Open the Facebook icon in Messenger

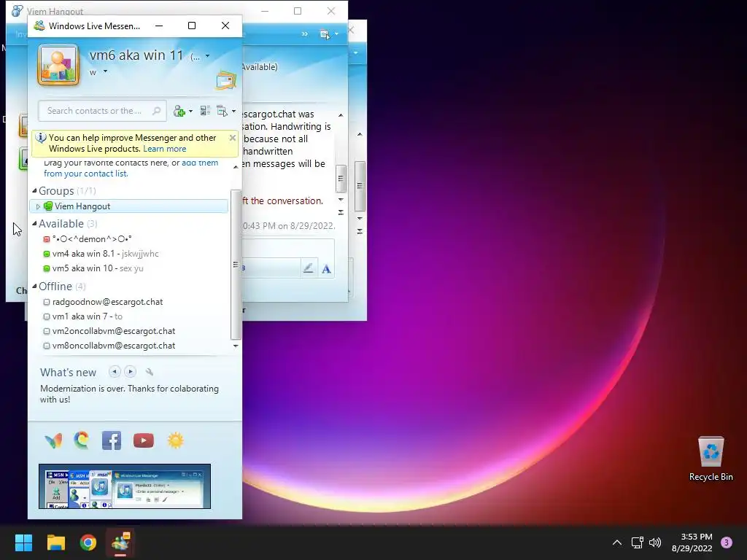point(112,440)
